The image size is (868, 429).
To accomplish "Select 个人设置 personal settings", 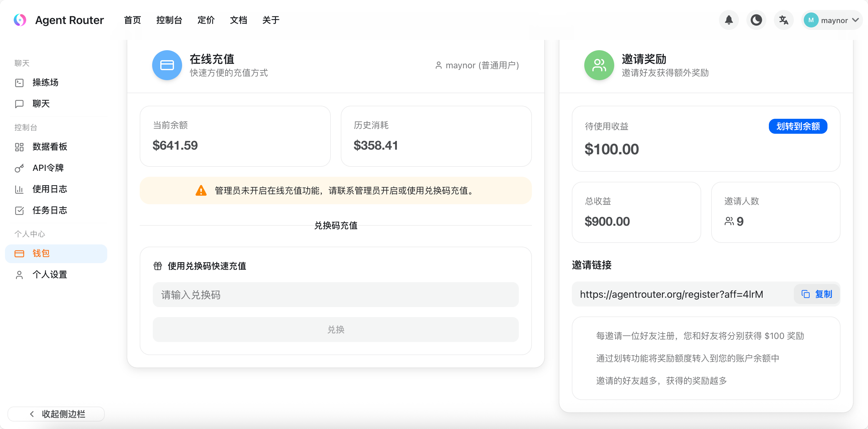I will [50, 275].
